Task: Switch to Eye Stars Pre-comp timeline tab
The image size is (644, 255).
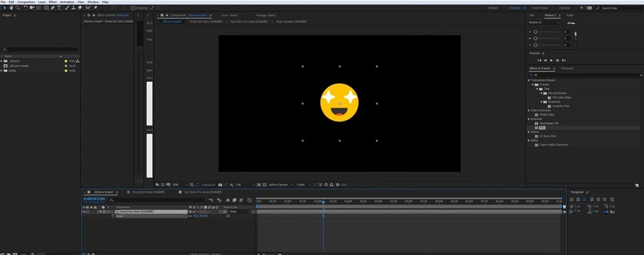Action: [x=202, y=192]
